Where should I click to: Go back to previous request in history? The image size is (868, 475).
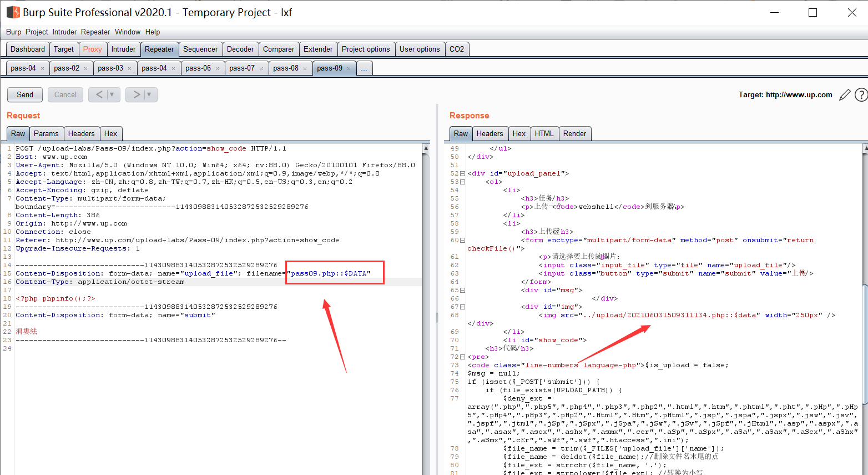99,94
